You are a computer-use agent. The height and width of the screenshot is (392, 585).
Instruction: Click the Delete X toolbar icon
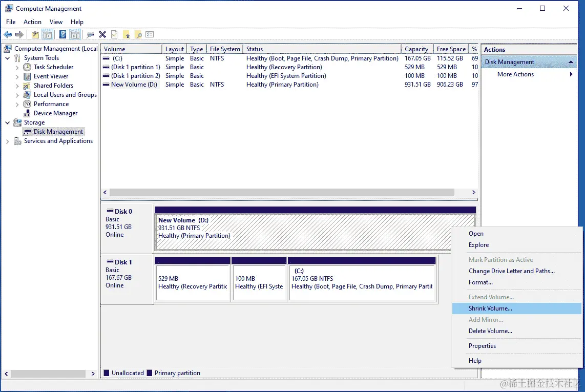point(102,35)
